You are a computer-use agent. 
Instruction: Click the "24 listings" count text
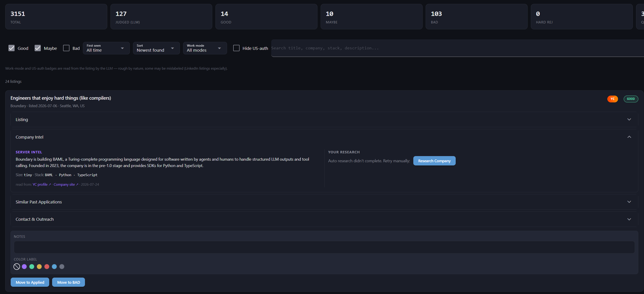tap(13, 81)
